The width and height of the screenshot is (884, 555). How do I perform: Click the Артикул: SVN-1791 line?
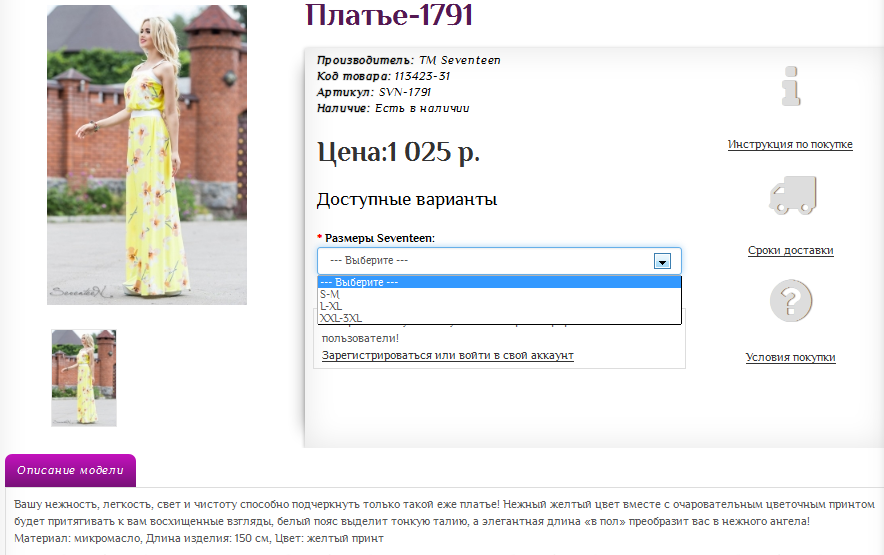click(x=374, y=92)
